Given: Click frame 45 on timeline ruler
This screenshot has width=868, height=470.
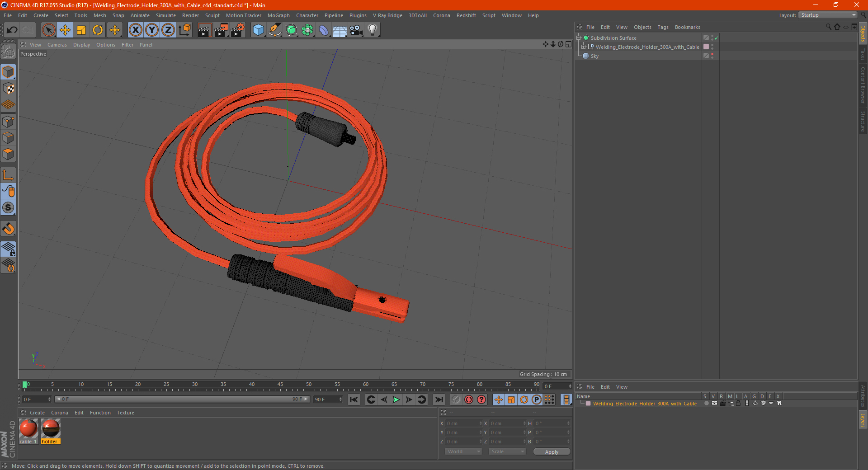Looking at the screenshot, I should [280, 385].
